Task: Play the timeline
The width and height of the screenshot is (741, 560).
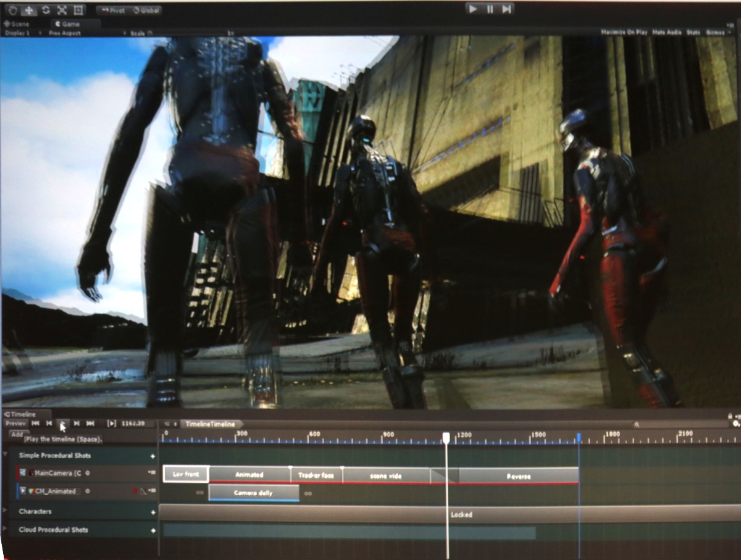Action: pyautogui.click(x=62, y=424)
